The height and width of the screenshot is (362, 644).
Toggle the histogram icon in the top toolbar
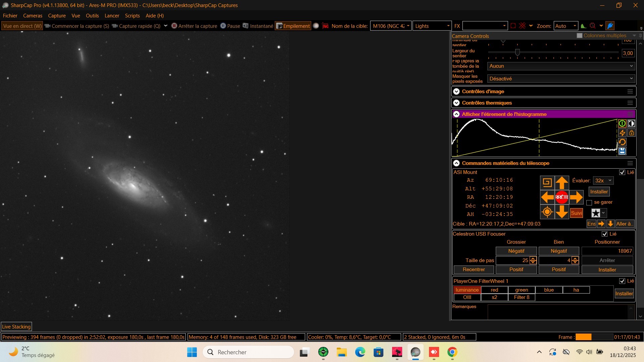point(583,26)
